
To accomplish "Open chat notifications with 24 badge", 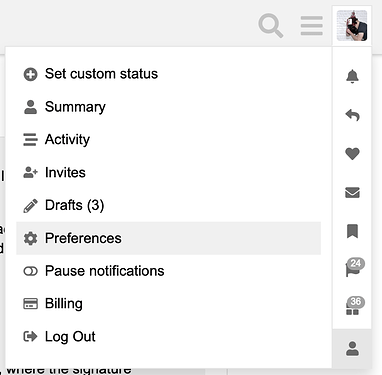I will point(354,268).
